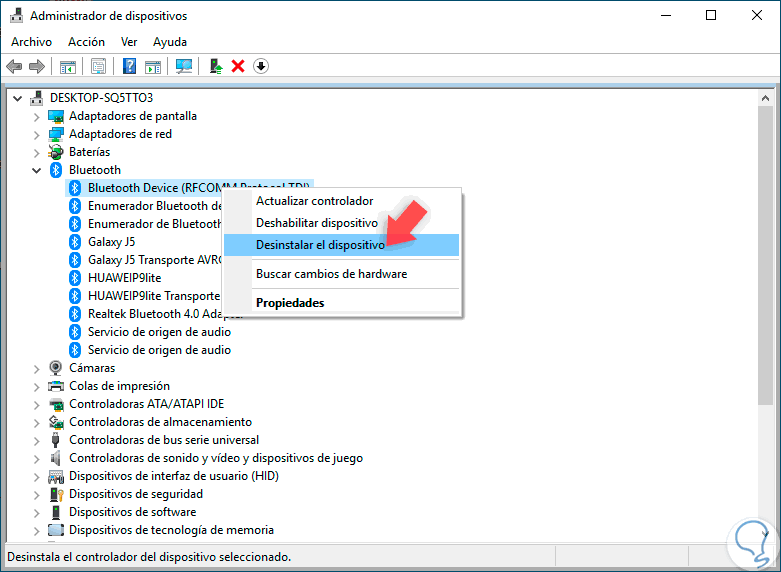
Task: Expand Adaptadores de red
Action: tap(36, 135)
